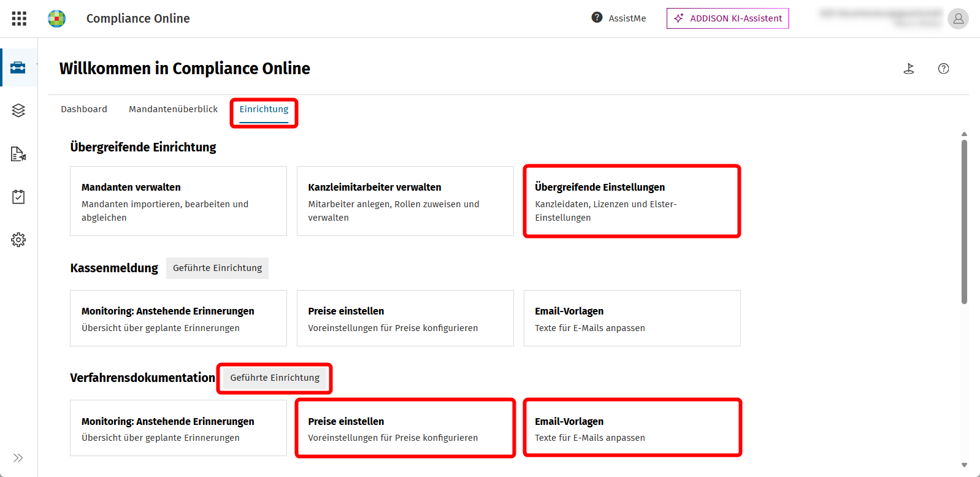Open the app launcher grid menu
Image resolution: width=980 pixels, height=477 pixels.
(19, 18)
